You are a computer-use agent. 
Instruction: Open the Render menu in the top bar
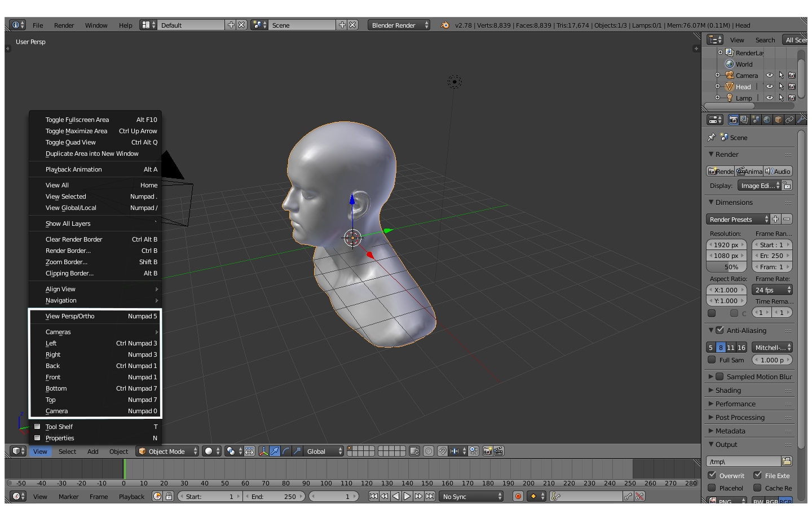(x=64, y=25)
